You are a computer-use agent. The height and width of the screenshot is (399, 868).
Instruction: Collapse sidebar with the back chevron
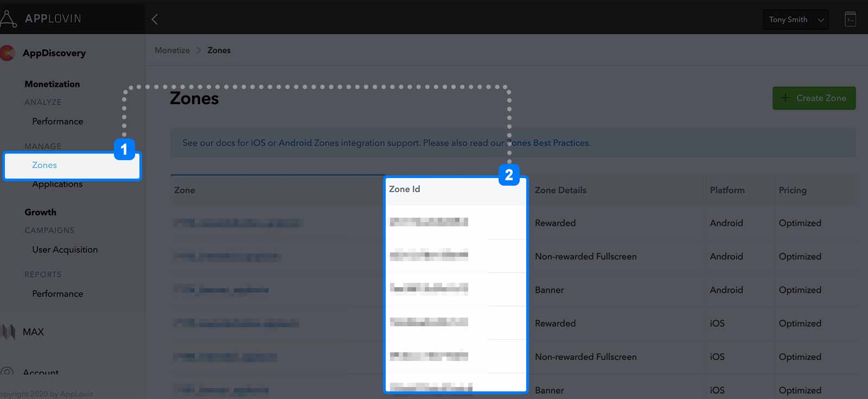(x=155, y=20)
